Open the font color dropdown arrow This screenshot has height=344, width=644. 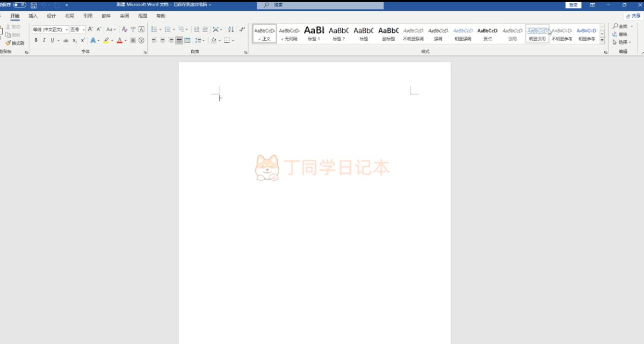pyautogui.click(x=126, y=40)
